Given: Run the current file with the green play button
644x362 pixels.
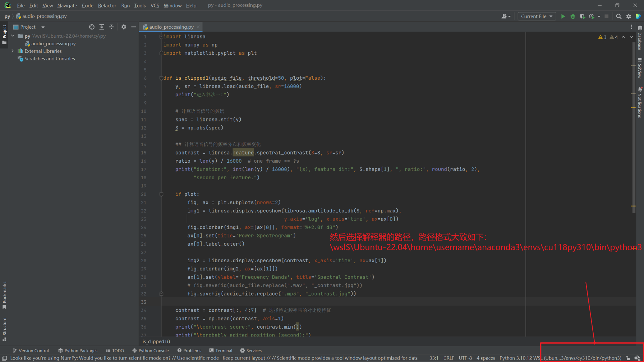Looking at the screenshot, I should [563, 17].
